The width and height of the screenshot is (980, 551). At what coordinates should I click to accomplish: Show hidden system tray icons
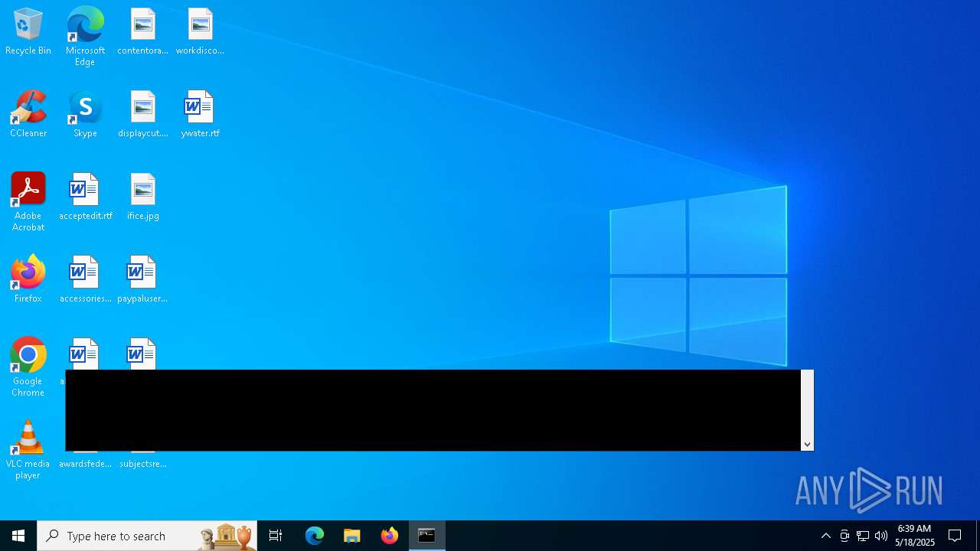(x=825, y=536)
